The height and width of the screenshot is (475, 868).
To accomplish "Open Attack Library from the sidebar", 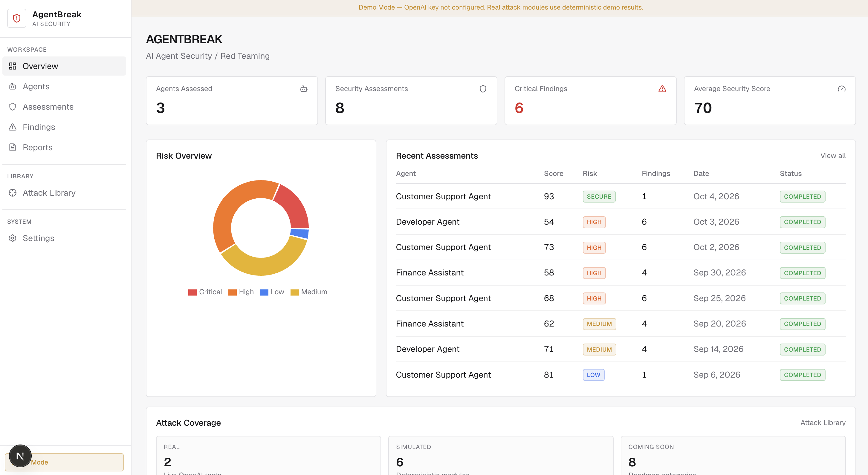I will [x=64, y=193].
